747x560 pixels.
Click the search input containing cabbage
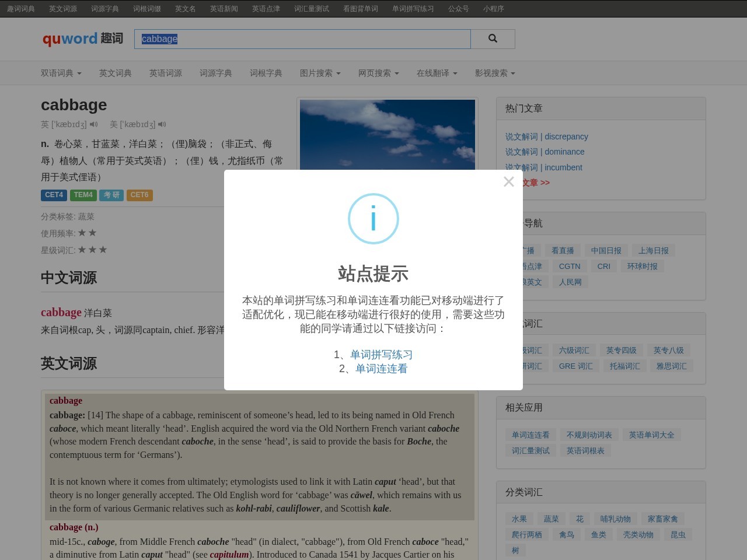(302, 38)
